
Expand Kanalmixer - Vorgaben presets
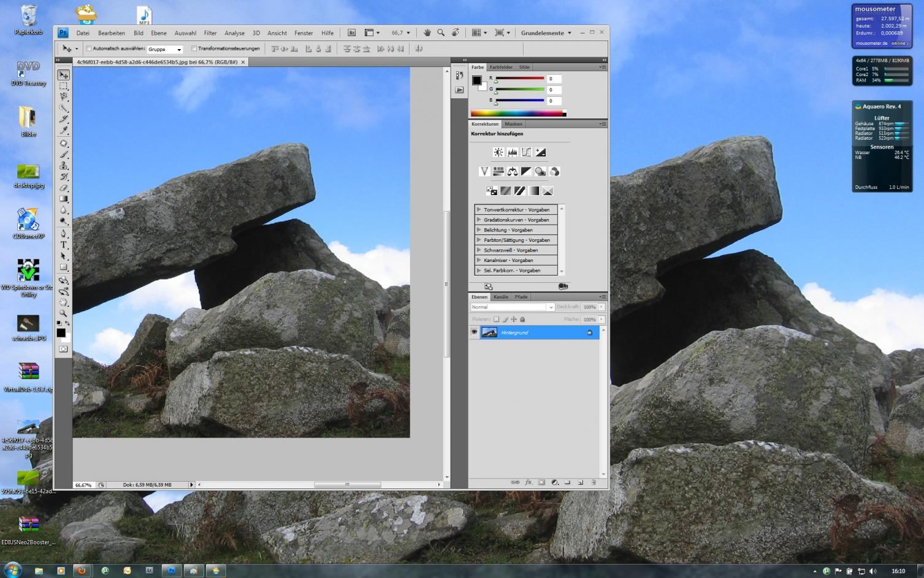[479, 260]
